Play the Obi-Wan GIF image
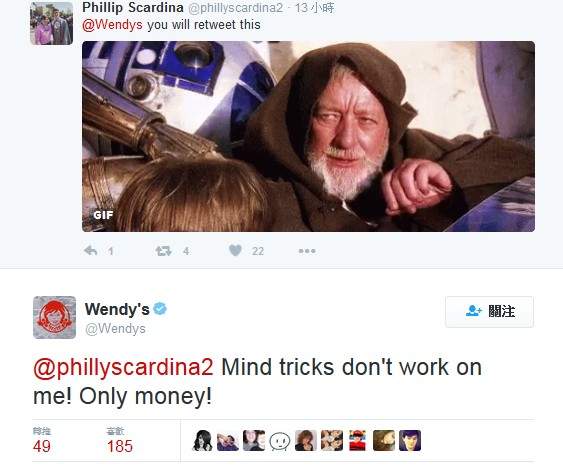This screenshot has width=563, height=471. pyautogui.click(x=308, y=136)
